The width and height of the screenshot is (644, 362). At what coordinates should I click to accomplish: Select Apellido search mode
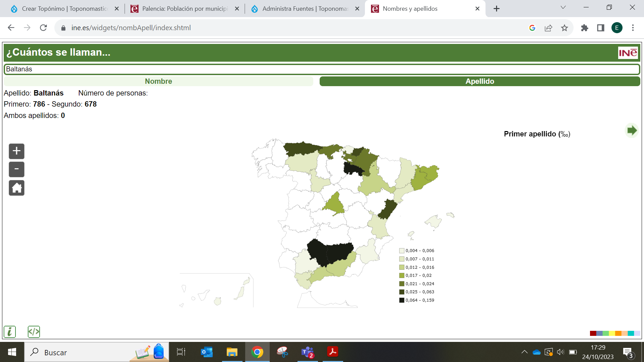point(480,81)
